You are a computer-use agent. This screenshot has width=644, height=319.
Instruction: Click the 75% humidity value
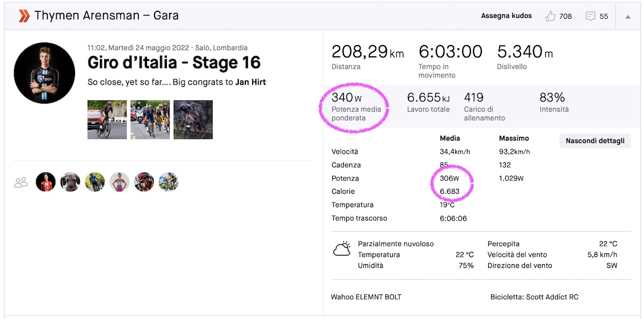click(466, 265)
